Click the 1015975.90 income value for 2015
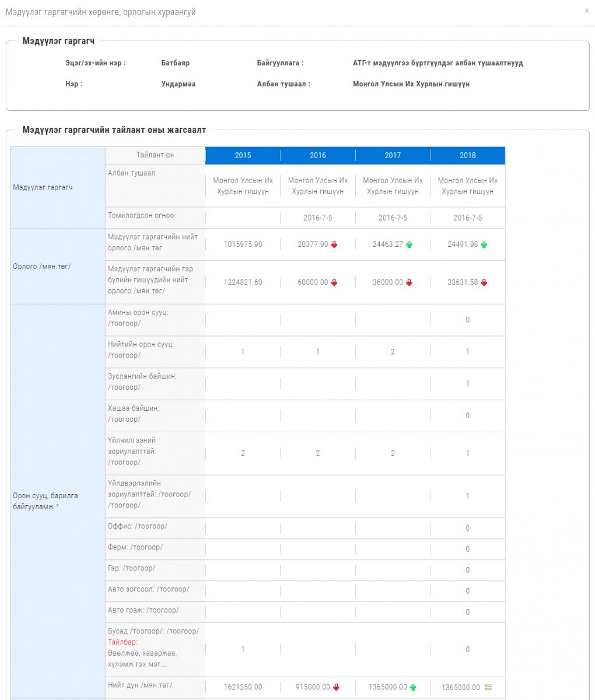 (243, 244)
